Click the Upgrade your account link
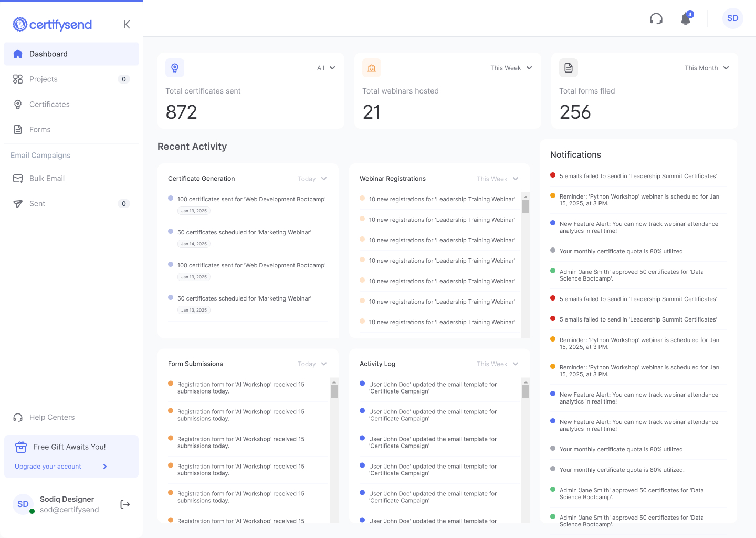Image resolution: width=756 pixels, height=538 pixels. [48, 467]
